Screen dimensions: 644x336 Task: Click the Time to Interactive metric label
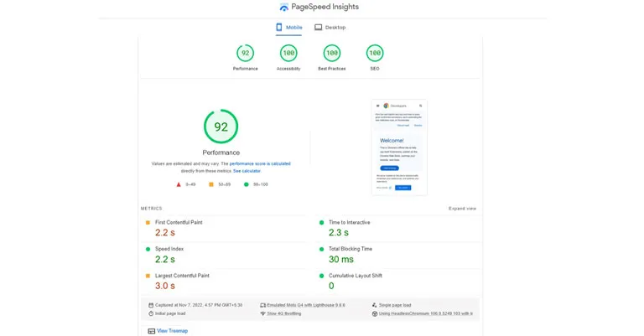coord(349,222)
